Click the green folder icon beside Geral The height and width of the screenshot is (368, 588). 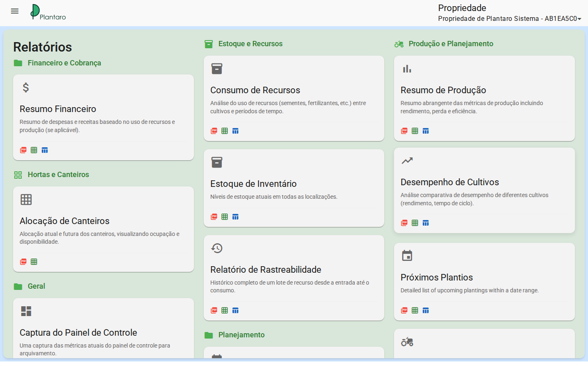point(18,287)
